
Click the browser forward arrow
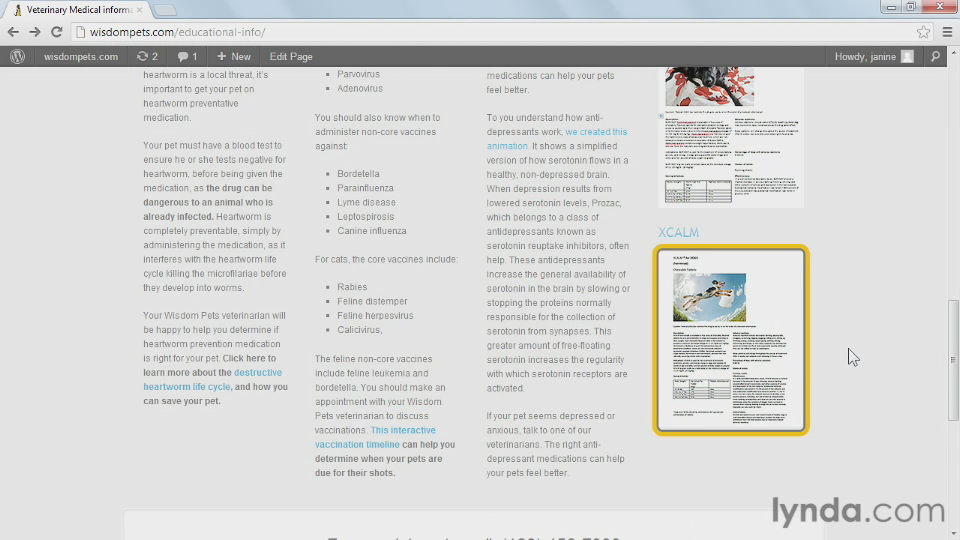34,32
